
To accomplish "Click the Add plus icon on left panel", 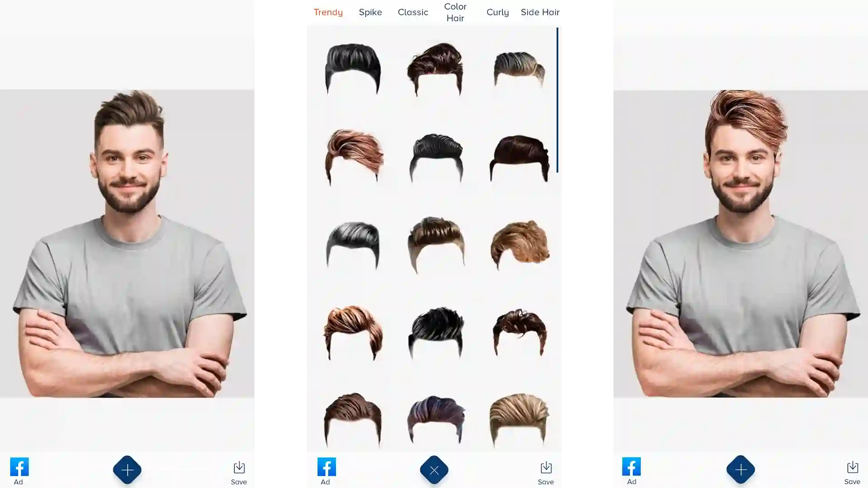I will 127,470.
